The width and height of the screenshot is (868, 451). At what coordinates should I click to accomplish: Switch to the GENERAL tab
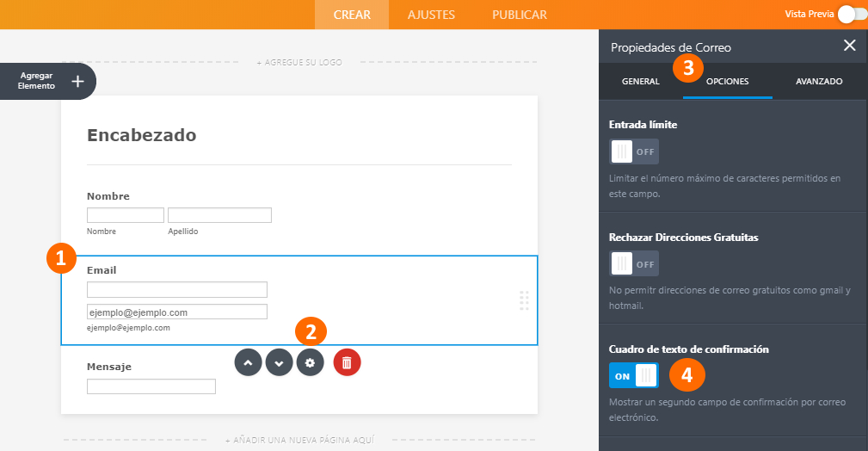(x=640, y=82)
